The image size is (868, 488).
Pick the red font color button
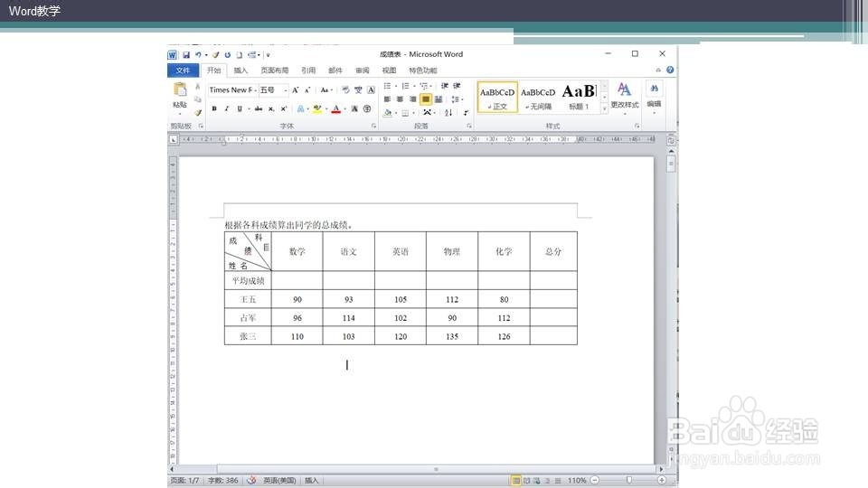(335, 109)
